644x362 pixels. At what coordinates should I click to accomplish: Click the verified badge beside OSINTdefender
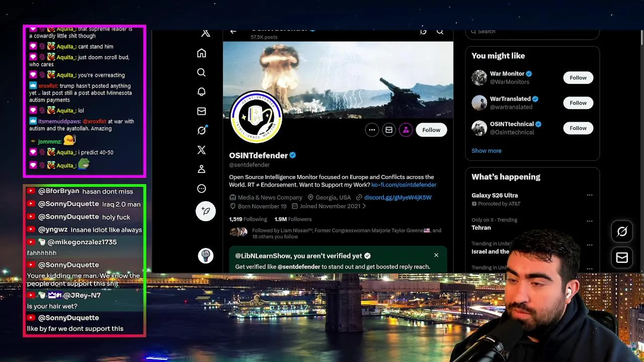pos(293,155)
